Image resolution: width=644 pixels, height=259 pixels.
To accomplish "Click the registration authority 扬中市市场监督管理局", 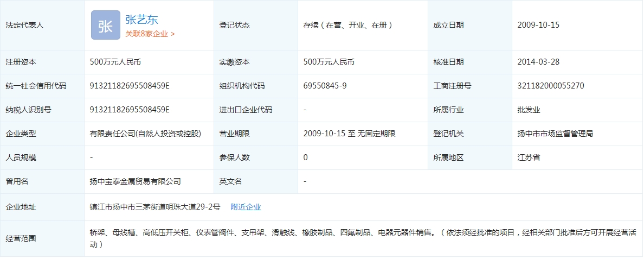I will (x=555, y=134).
